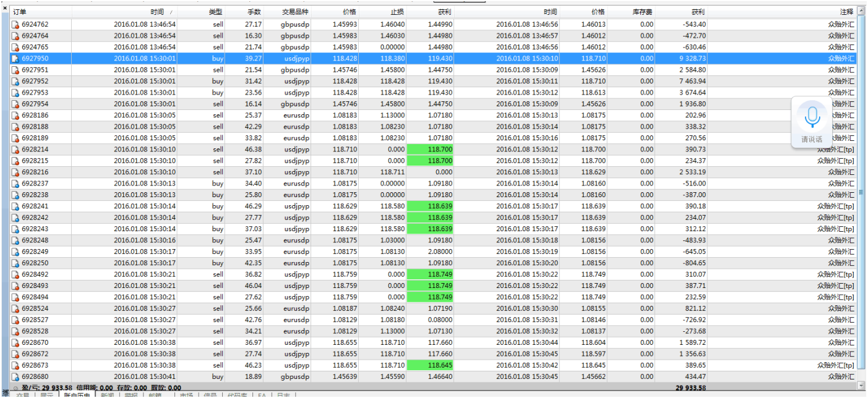The height and width of the screenshot is (398, 868).
Task: Click the close time 2016.01.08 15:30:44
Action: coord(526,342)
